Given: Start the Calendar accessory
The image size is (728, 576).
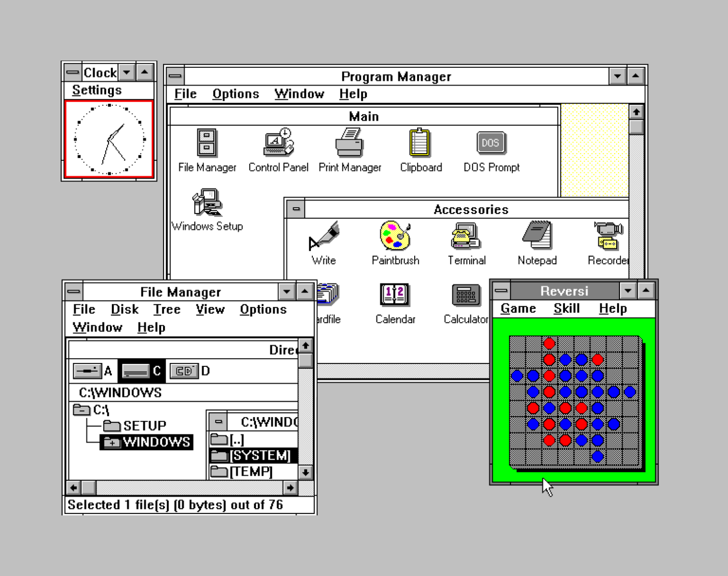Looking at the screenshot, I should (394, 294).
